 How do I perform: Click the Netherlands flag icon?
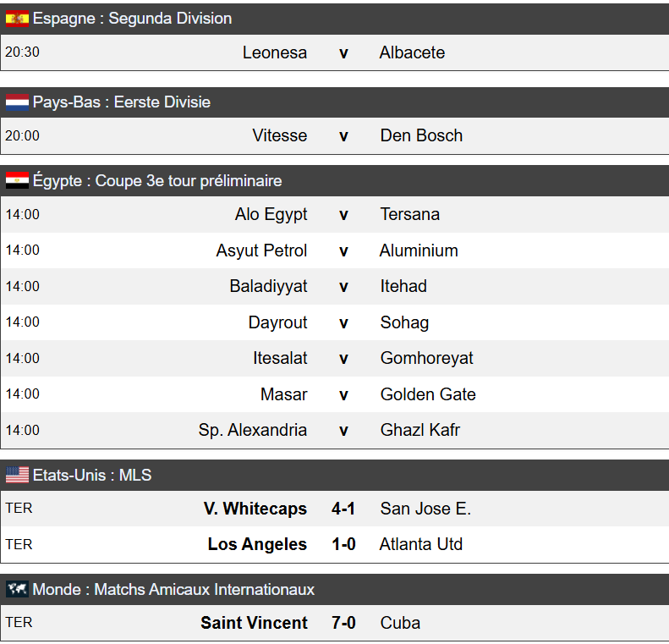click(17, 102)
